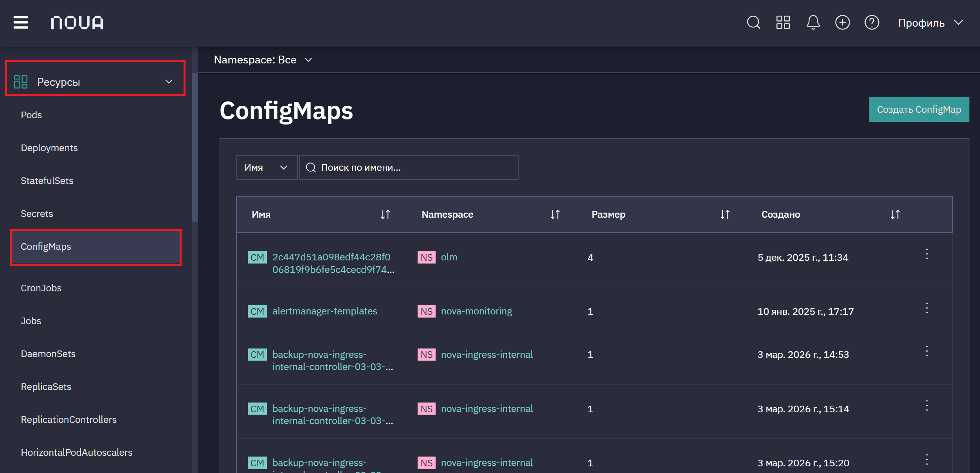980x473 pixels.
Task: Open the nova-monitoring namespace link
Action: (476, 311)
